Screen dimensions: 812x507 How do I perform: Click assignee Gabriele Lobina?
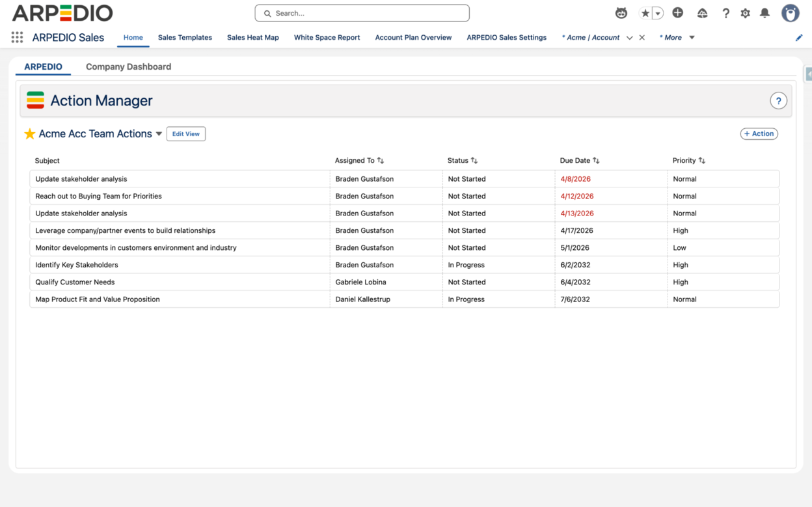point(360,282)
